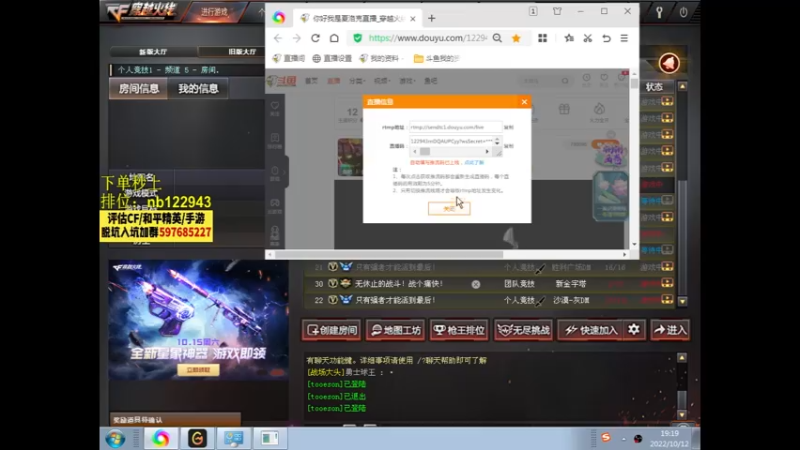Select the 旧版大厅 tab
The image size is (800, 450).
(242, 52)
